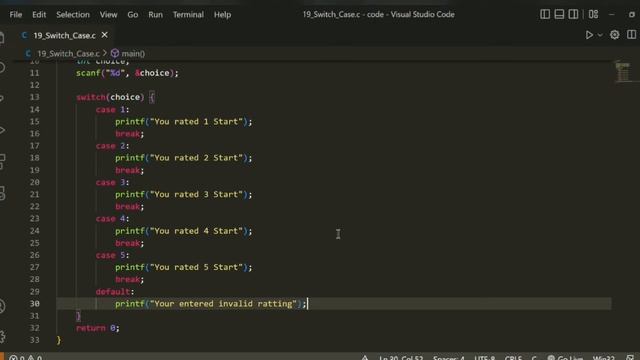This screenshot has height=360, width=640.
Task: Open the File menu
Action: (x=16, y=15)
